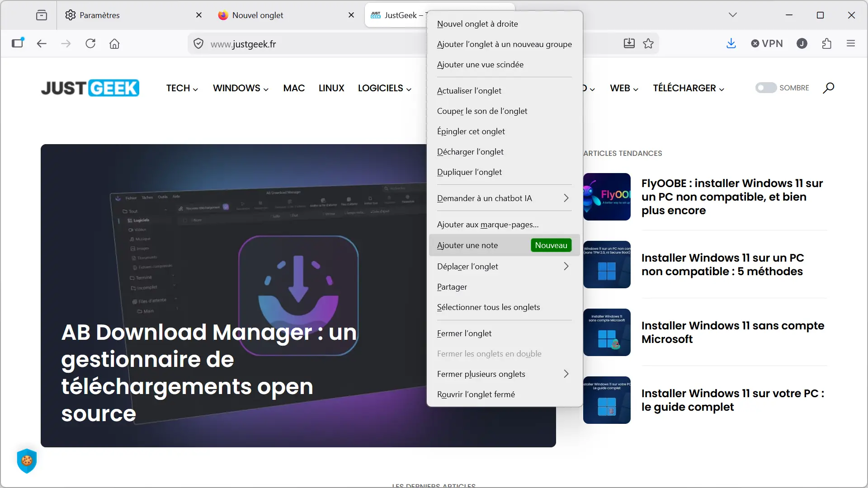This screenshot has height=488, width=868.
Task: Open the FlyOOBE article link
Action: 732,197
